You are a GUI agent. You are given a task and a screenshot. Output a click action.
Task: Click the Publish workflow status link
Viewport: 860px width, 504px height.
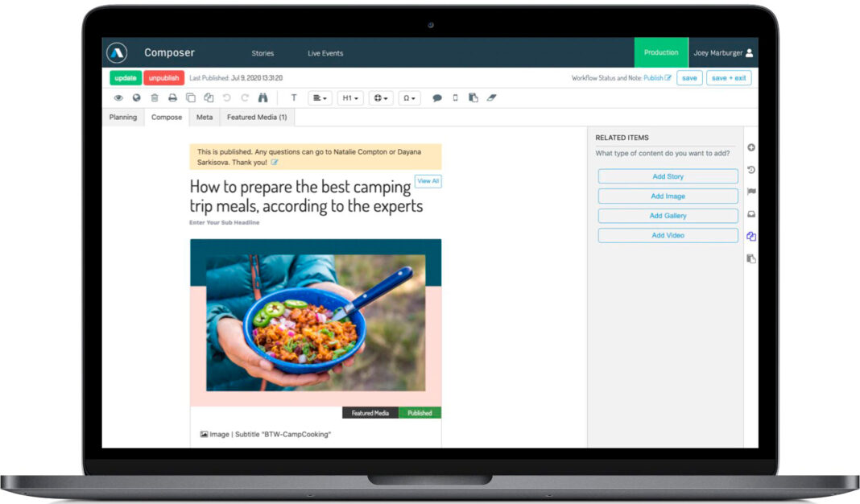(x=654, y=78)
